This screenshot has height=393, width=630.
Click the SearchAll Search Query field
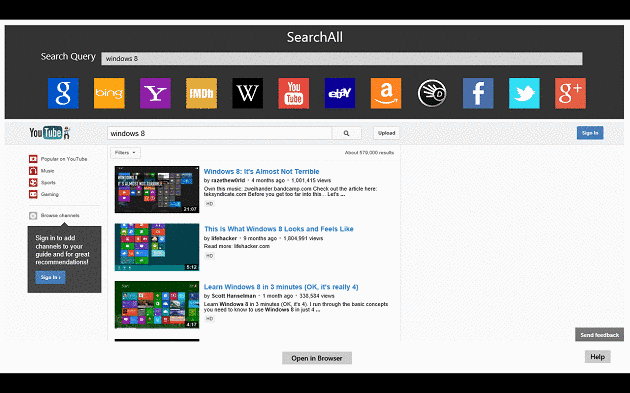(x=342, y=59)
